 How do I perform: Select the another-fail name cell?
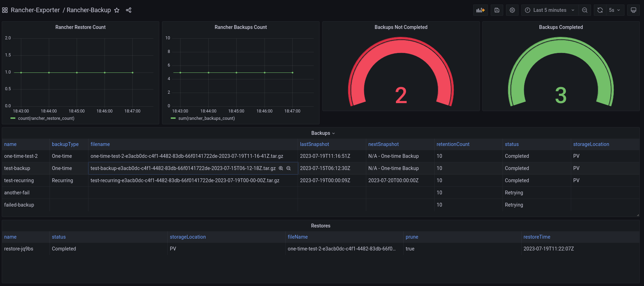click(26, 193)
